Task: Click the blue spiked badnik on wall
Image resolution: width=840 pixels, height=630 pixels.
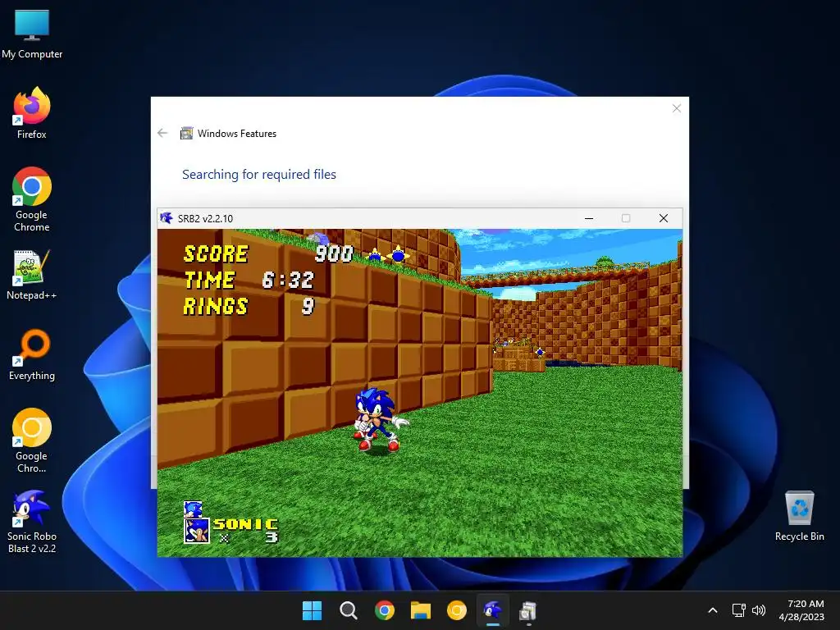Action: pyautogui.click(x=398, y=255)
